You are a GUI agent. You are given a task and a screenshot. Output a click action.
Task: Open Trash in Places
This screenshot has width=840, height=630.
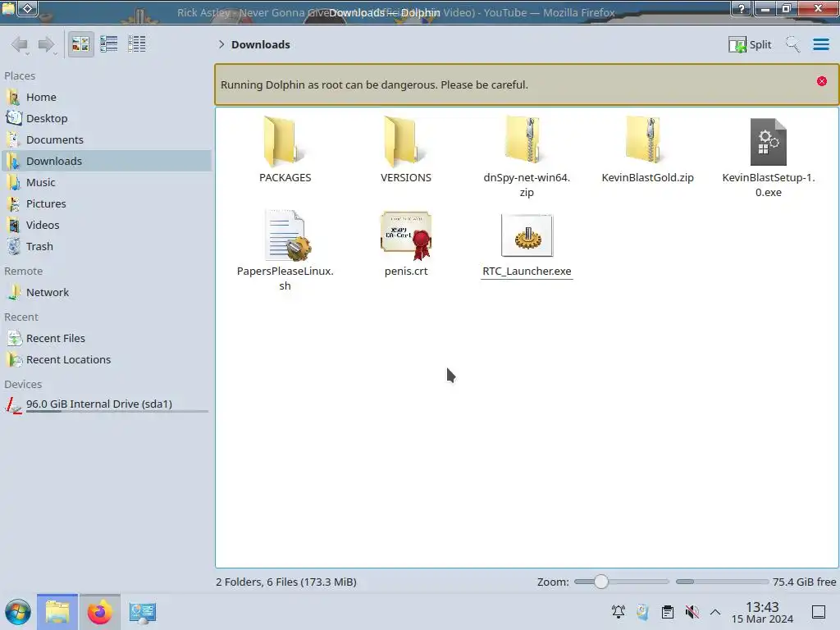(x=106, y=247)
